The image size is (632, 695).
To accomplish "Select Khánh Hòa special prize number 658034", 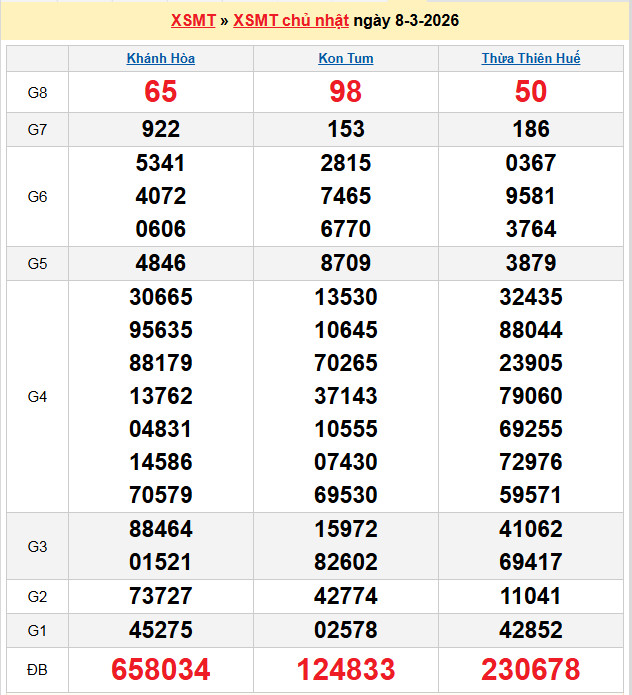I will pyautogui.click(x=160, y=669).
